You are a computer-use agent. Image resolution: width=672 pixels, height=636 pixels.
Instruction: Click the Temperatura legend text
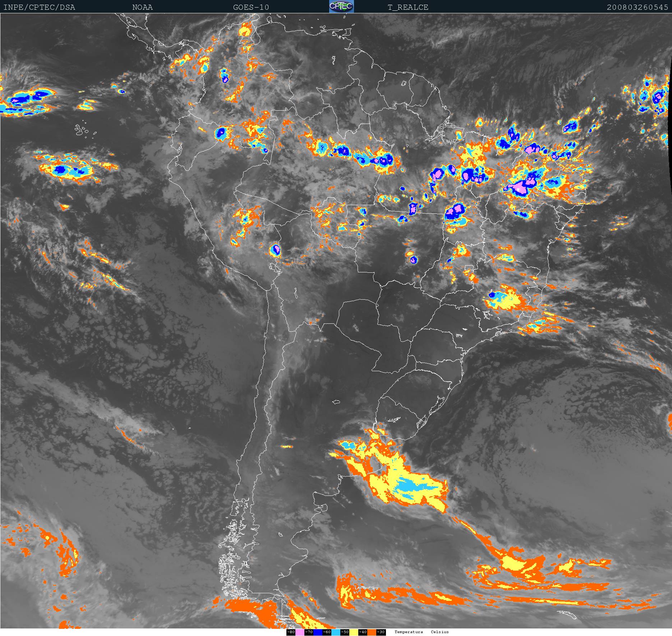pyautogui.click(x=409, y=632)
